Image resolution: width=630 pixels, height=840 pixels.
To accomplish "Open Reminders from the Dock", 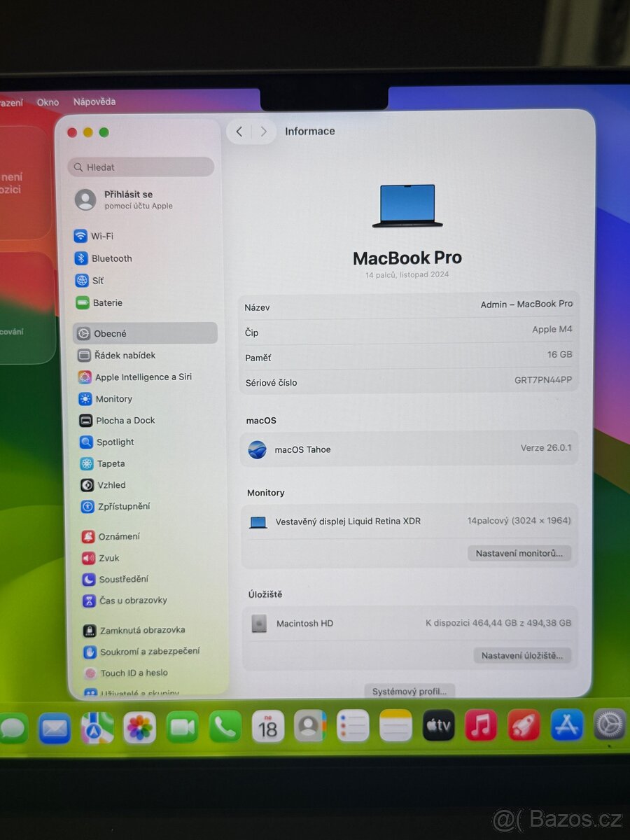I will [353, 727].
